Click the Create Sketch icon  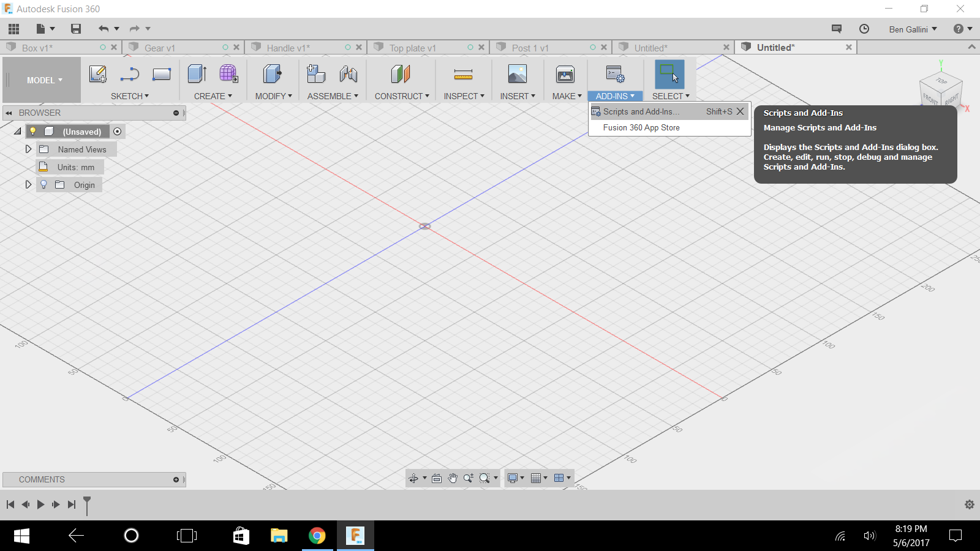[98, 74]
